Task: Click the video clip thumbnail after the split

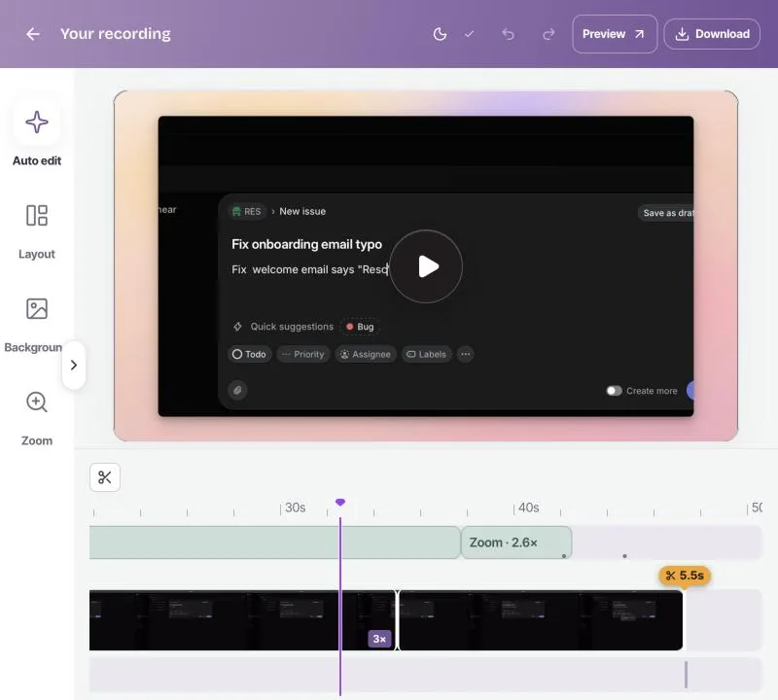Action: (x=541, y=620)
